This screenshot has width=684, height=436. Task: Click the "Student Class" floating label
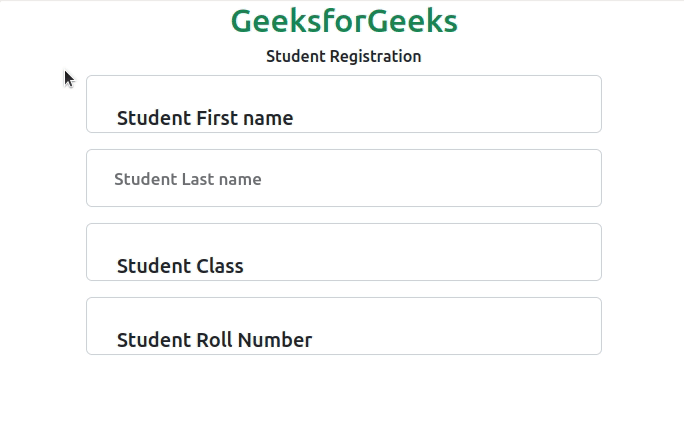point(180,266)
